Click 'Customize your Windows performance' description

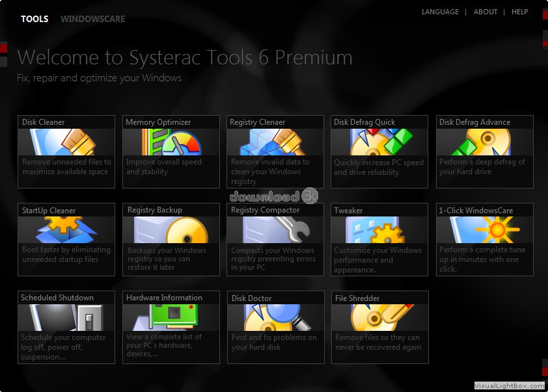tap(377, 260)
